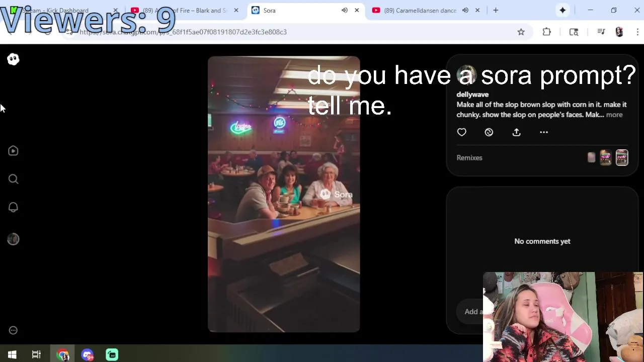Expand the prompt text with 'more'
644x362 pixels.
pos(614,115)
